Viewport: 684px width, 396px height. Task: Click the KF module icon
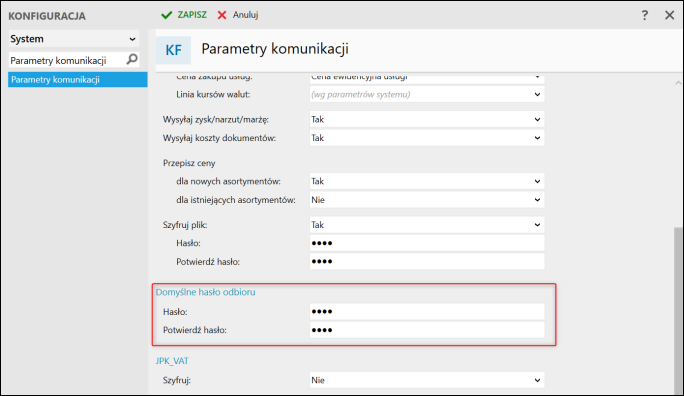(x=173, y=50)
